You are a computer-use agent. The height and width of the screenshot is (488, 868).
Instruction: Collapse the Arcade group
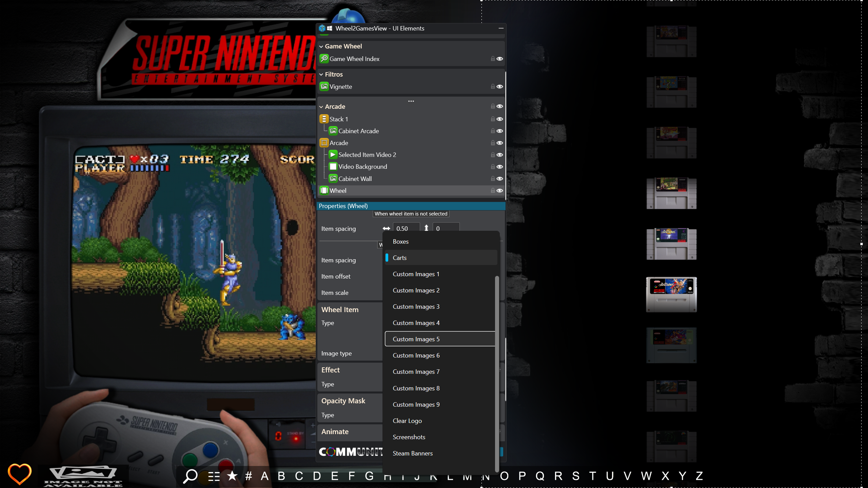(x=321, y=107)
